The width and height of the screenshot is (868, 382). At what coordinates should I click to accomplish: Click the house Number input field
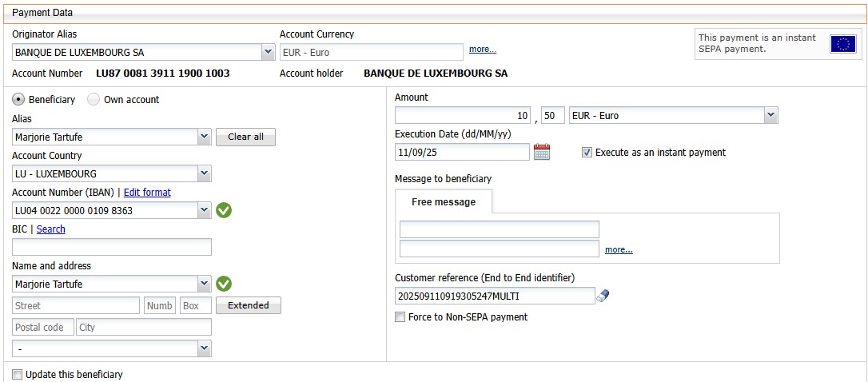coord(160,305)
